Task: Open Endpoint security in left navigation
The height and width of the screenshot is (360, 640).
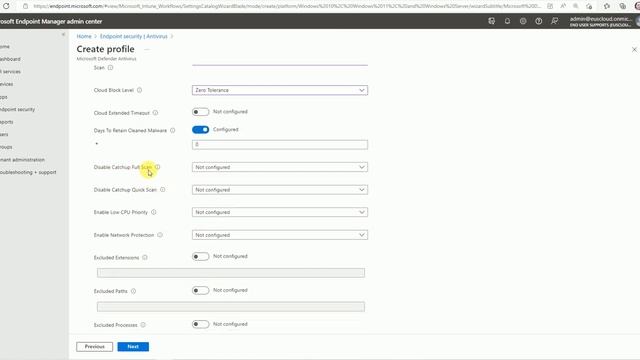Action: 18,109
